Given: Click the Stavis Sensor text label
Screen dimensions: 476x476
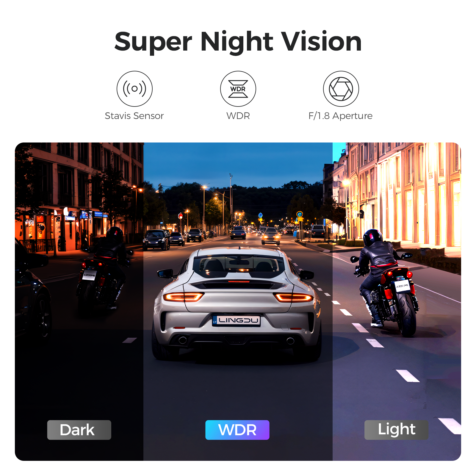Looking at the screenshot, I should 134,116.
